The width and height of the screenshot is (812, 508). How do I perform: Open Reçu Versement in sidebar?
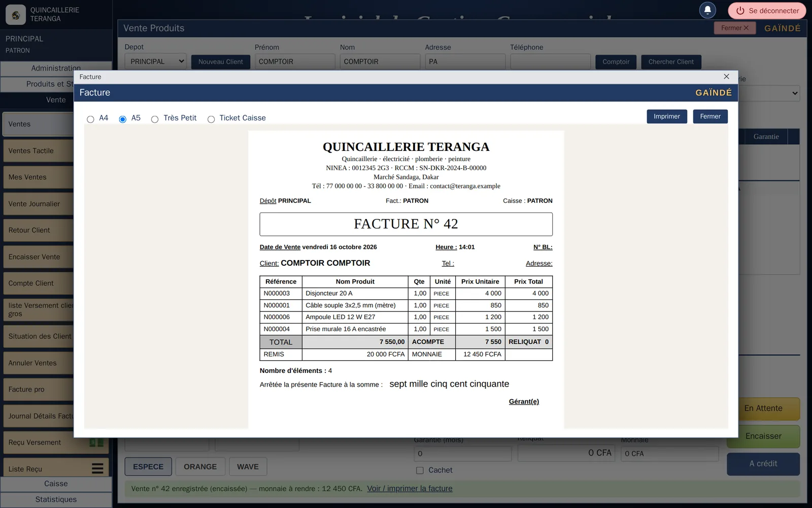(56, 442)
